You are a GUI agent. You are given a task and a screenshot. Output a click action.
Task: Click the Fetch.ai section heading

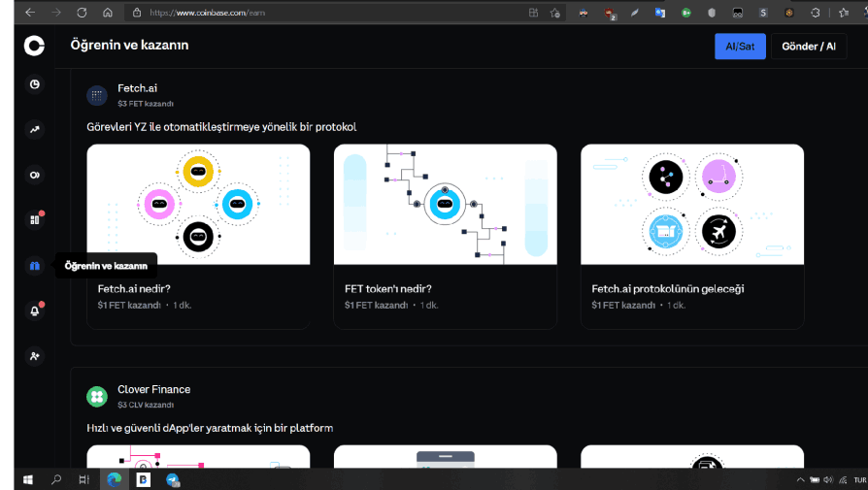pos(137,88)
